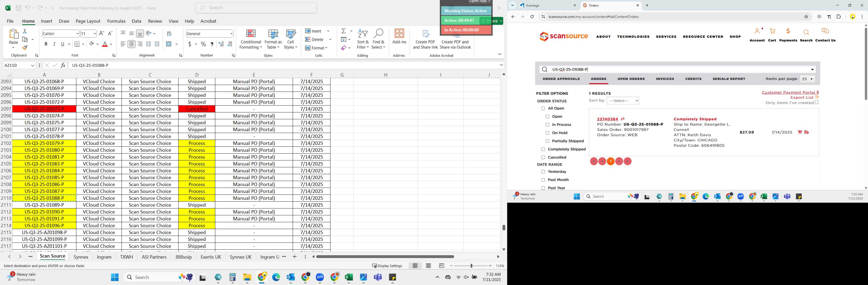868x285 pixels.
Task: Open order number 23740384 link
Action: [x=607, y=119]
